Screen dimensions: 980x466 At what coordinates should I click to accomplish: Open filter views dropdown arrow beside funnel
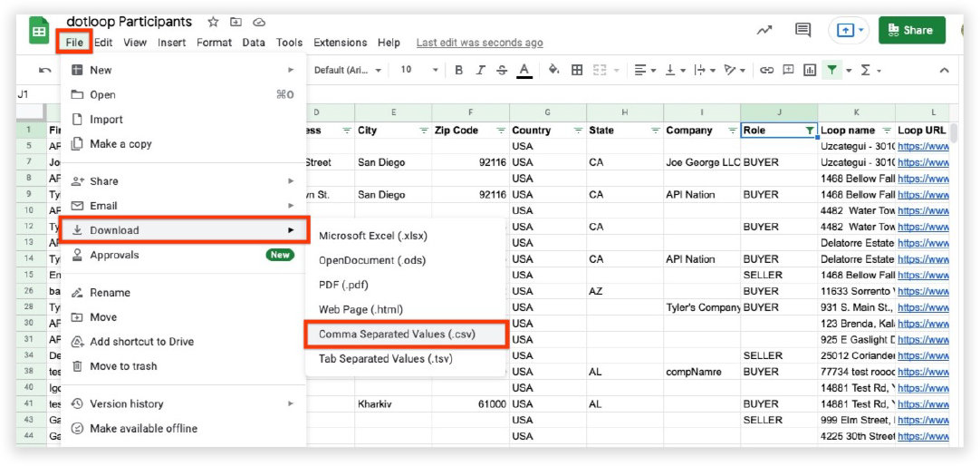tap(849, 70)
